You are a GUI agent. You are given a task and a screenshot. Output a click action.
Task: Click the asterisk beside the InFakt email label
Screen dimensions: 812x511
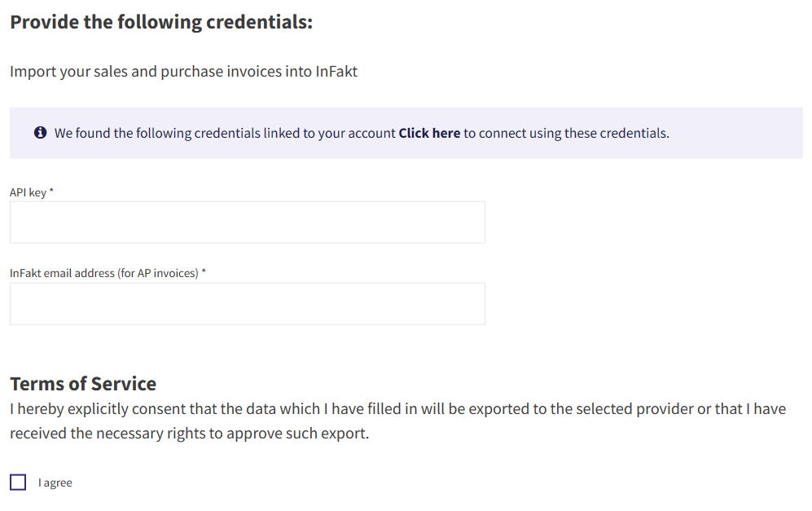(x=204, y=271)
